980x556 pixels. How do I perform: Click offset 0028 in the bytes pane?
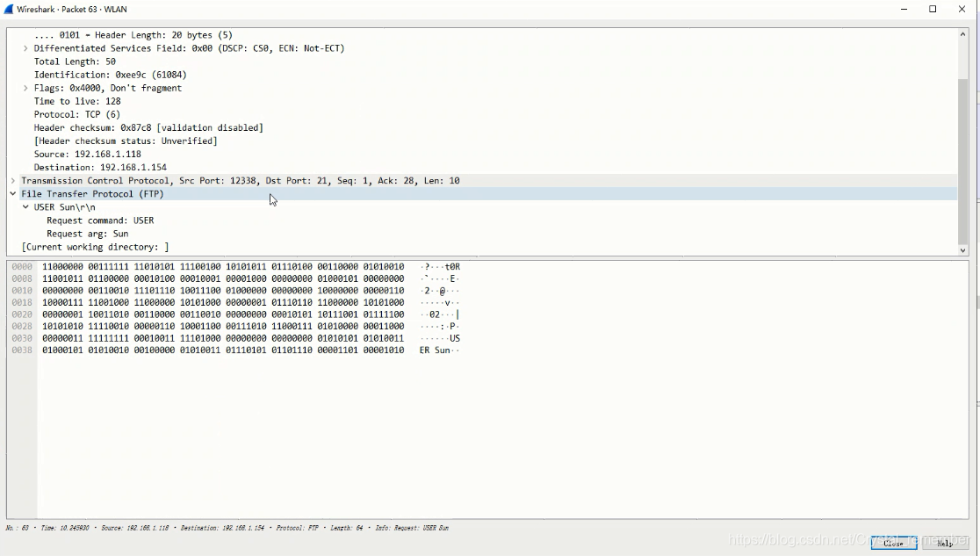pos(22,326)
